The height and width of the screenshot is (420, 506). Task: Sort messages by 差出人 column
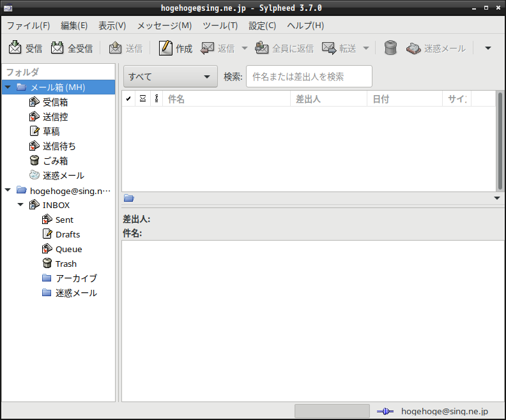coord(329,99)
